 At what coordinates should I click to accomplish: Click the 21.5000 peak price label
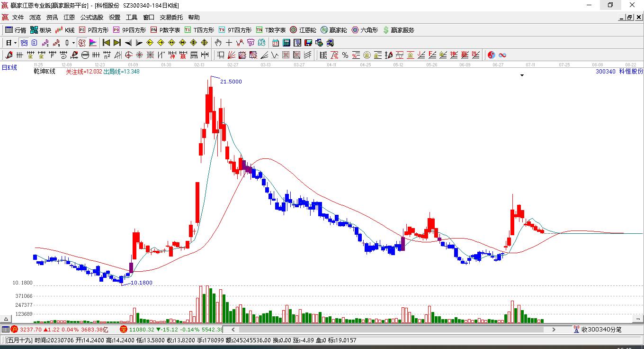coord(231,82)
